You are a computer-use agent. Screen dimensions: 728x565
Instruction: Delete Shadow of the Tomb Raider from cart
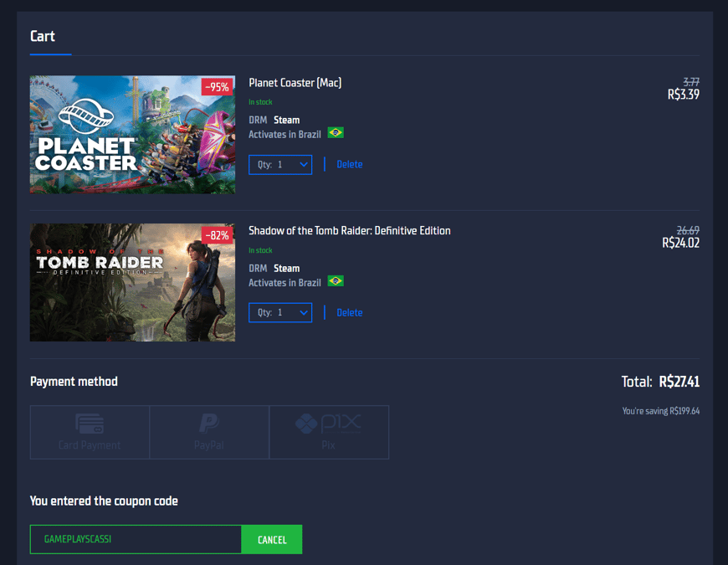[x=350, y=312]
